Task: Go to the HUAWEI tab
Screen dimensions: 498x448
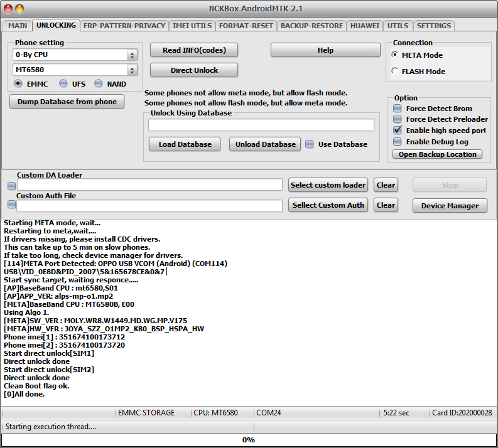Action: tap(365, 26)
